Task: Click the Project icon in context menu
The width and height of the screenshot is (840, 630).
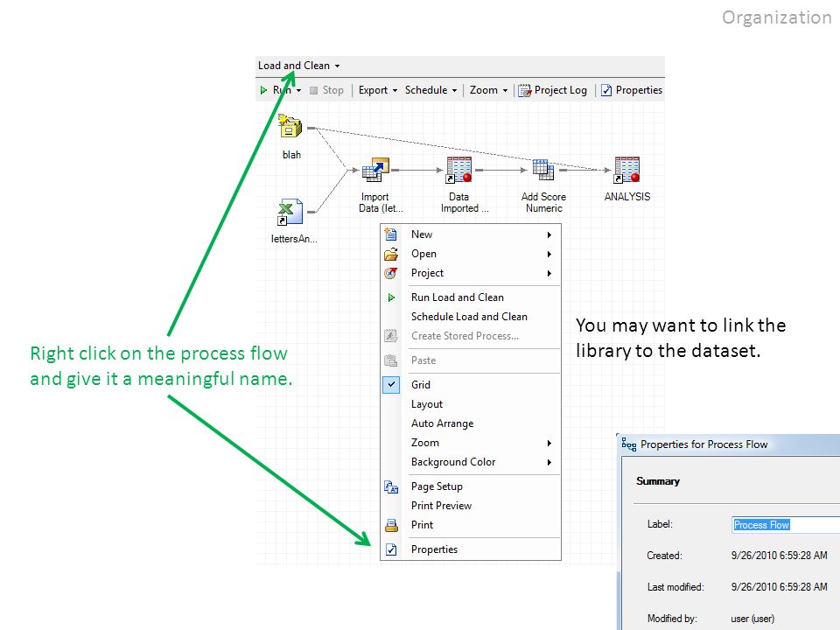Action: [x=391, y=273]
